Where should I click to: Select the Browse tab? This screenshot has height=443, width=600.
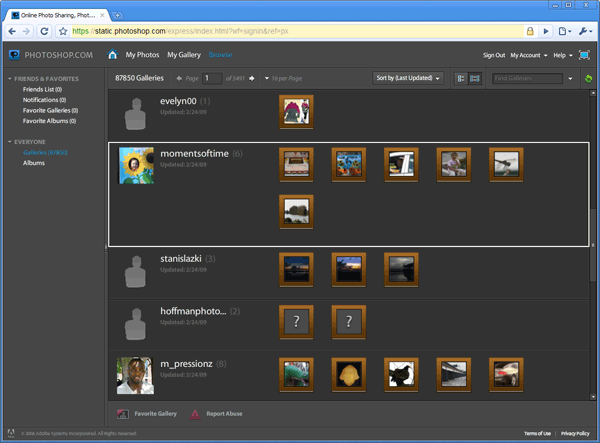coord(220,55)
